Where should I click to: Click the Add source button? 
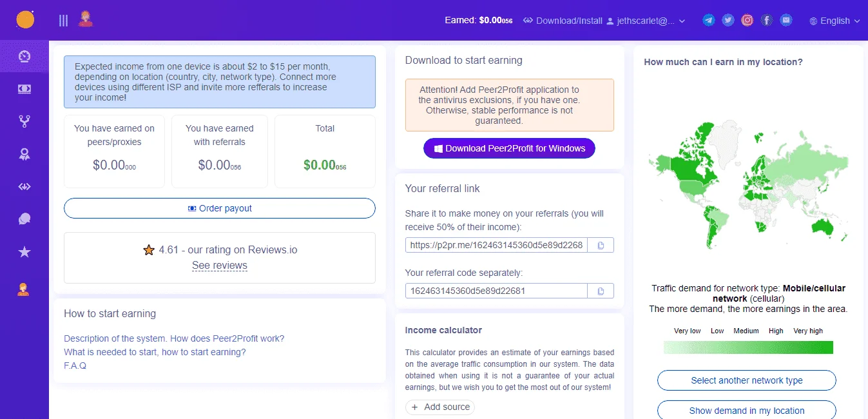[x=440, y=407]
